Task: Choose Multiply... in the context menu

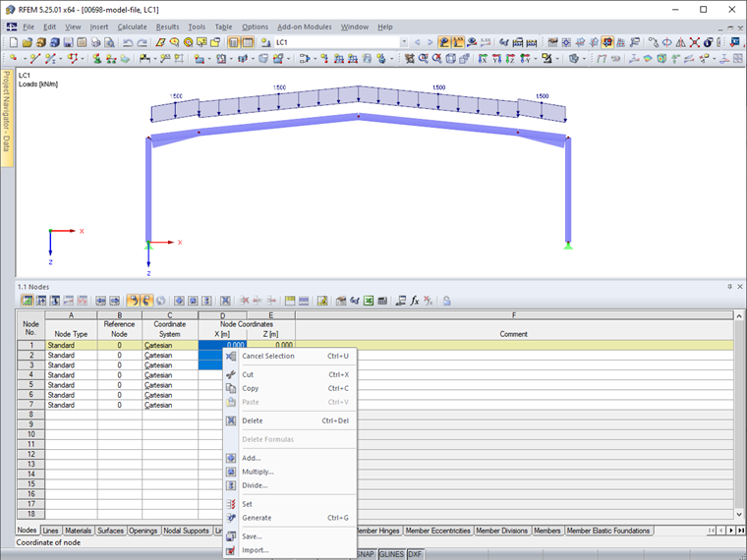Action: point(290,472)
